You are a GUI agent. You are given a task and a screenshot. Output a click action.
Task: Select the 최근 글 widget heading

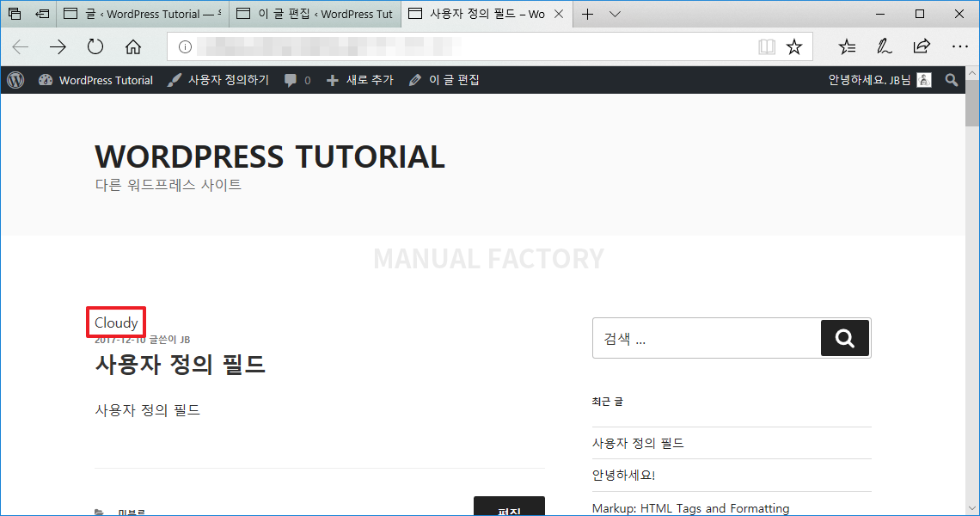coord(608,402)
